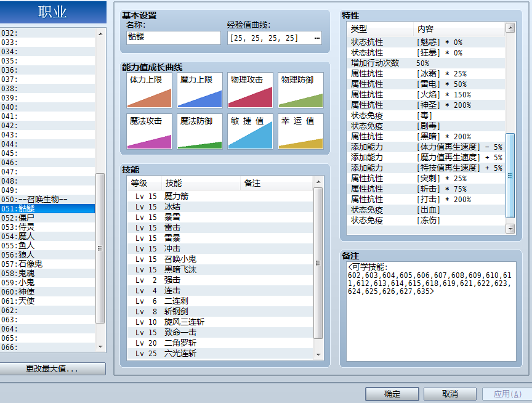
Task: Click the 名称 input field containing 骷髅
Action: click(174, 38)
